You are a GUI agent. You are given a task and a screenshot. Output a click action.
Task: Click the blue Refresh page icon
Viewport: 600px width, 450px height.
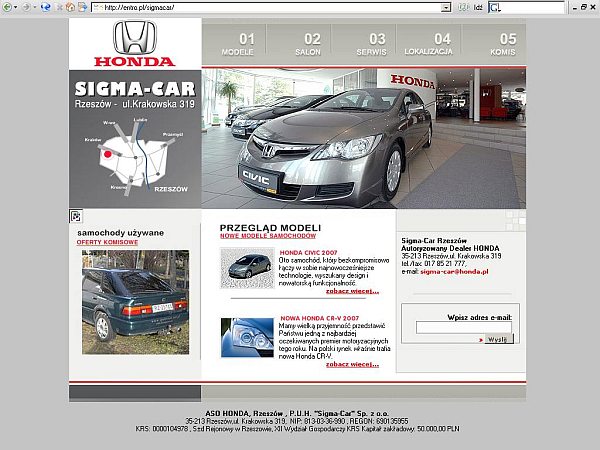[46, 7]
